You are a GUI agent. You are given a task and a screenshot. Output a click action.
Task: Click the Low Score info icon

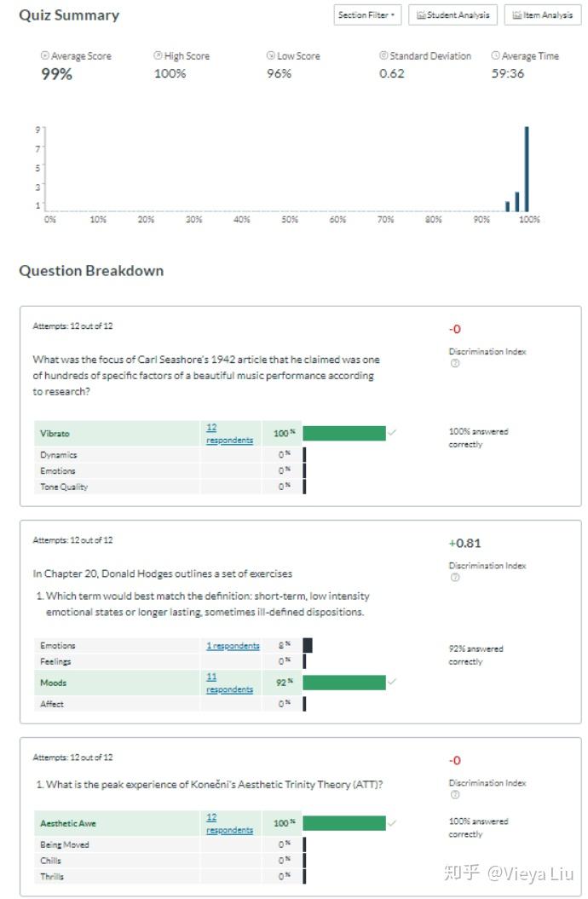click(271, 56)
